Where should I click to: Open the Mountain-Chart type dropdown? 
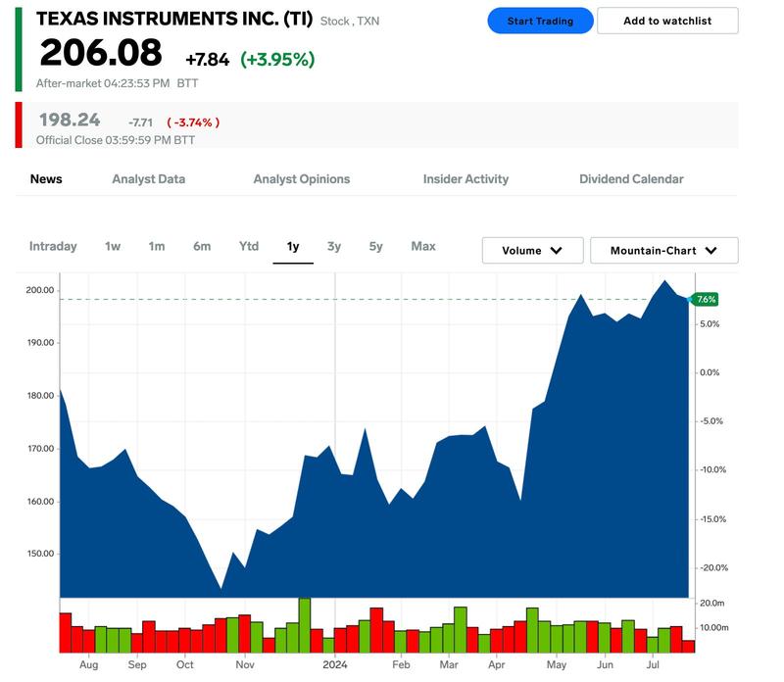664,251
